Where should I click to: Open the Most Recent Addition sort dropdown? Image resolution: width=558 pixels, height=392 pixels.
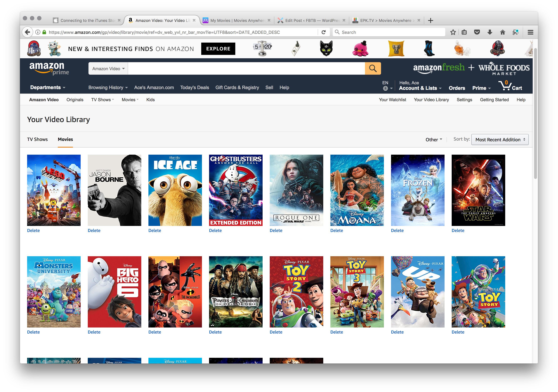coord(500,140)
